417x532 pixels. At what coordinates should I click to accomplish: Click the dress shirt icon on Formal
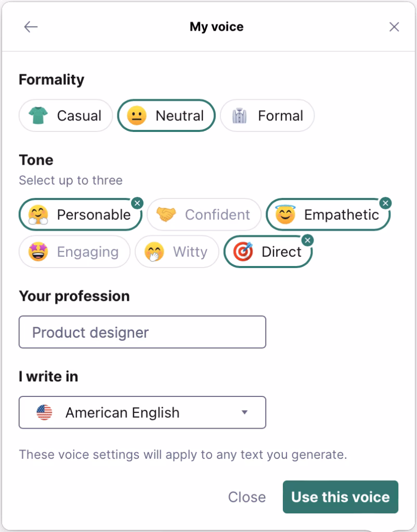point(239,115)
